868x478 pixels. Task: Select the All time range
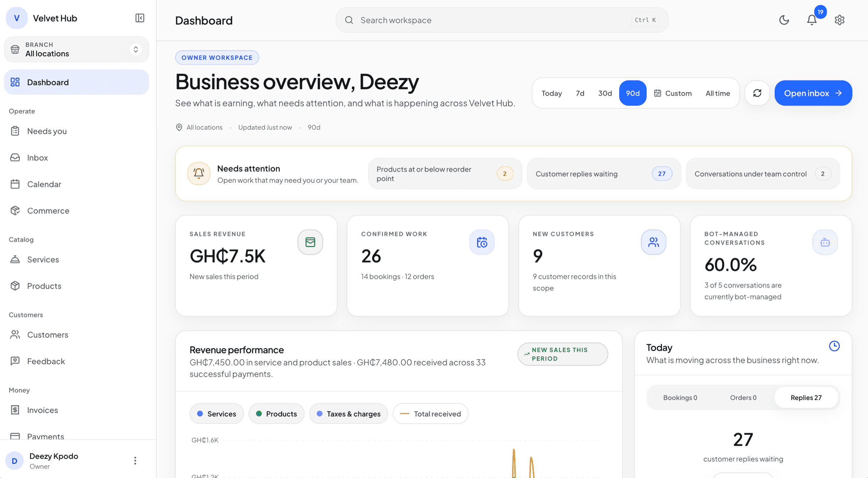(x=718, y=93)
